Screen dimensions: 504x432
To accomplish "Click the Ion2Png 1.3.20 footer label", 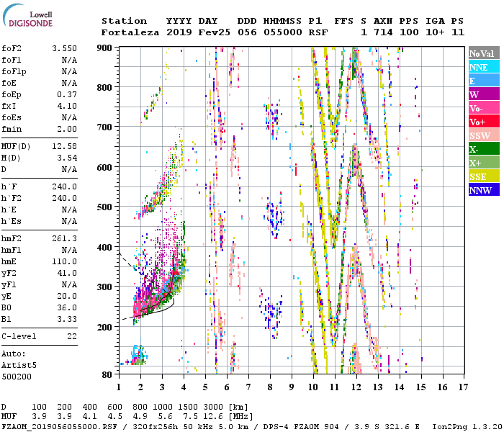I will coord(467,427).
